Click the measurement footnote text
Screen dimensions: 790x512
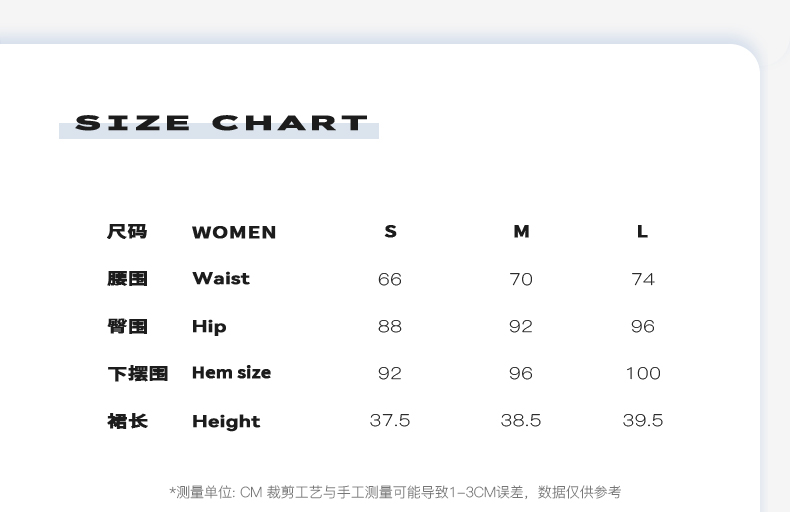click(x=395, y=492)
